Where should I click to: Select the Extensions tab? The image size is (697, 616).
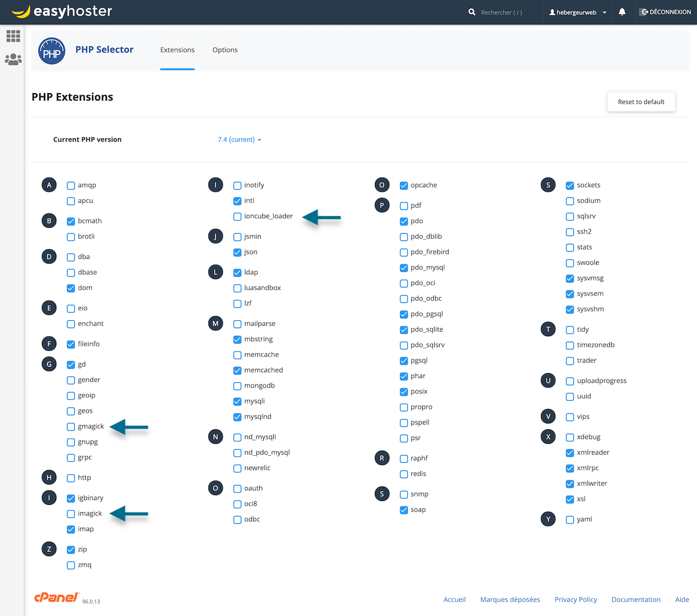pyautogui.click(x=177, y=50)
